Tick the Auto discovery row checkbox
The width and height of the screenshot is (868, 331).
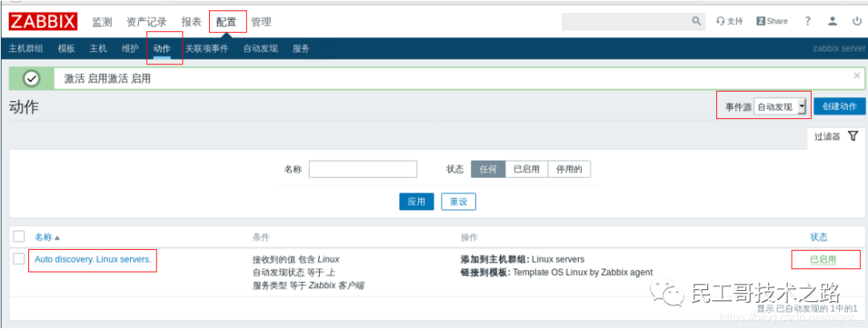coord(18,259)
